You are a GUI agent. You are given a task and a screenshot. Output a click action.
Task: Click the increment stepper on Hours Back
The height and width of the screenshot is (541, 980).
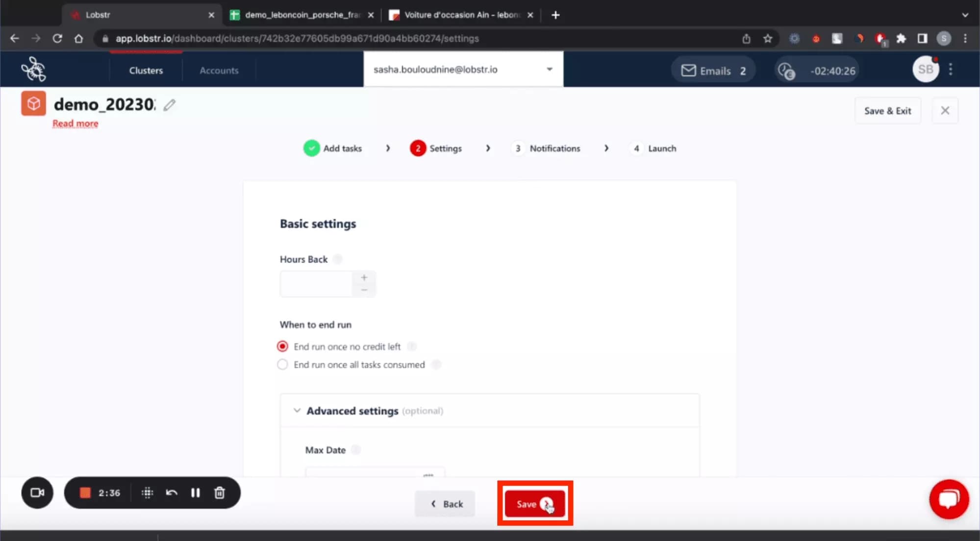pos(364,277)
